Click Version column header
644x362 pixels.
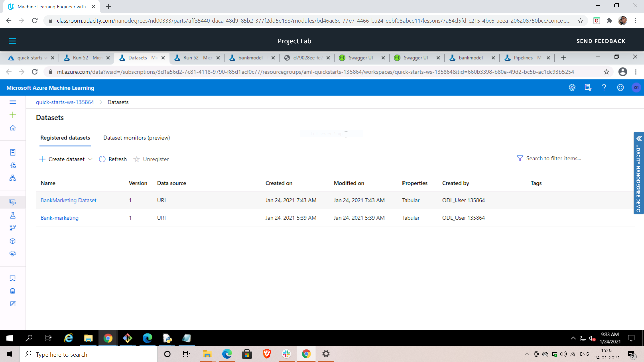138,183
